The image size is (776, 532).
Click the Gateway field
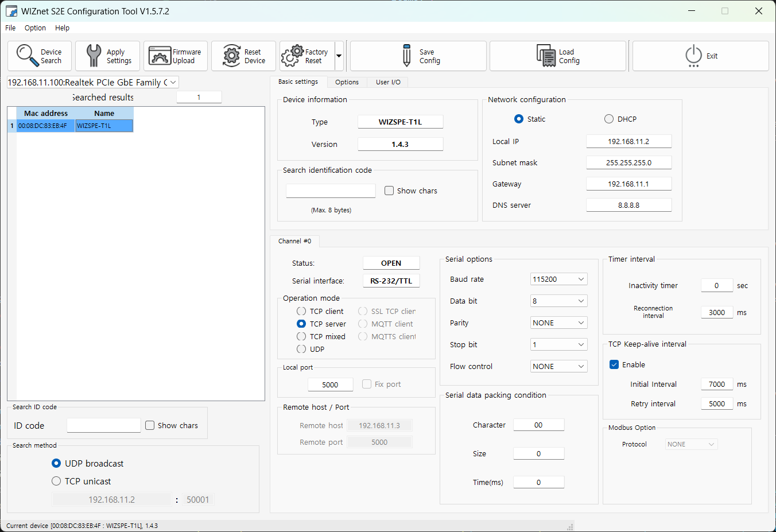pos(628,184)
